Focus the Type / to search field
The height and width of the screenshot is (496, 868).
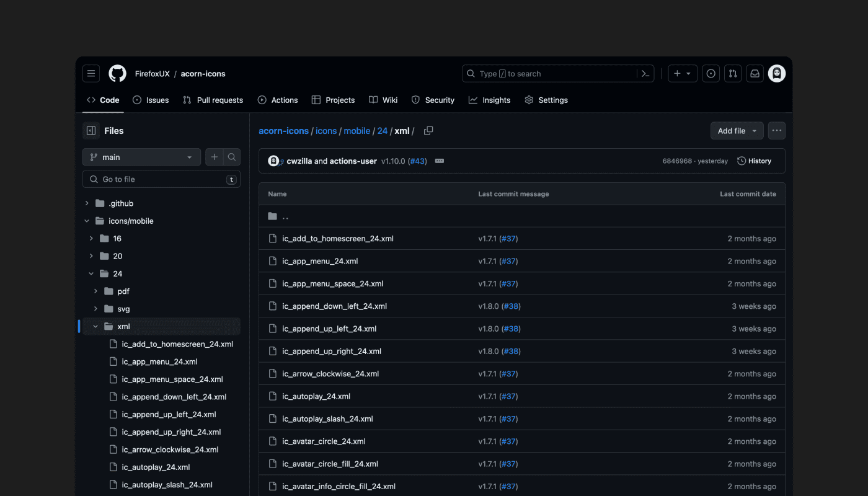point(558,74)
